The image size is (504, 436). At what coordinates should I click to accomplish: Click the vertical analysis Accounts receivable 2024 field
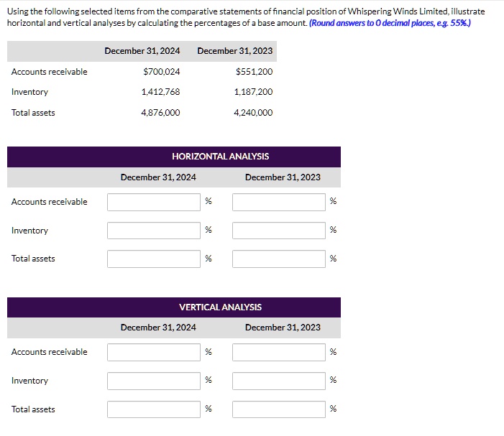(154, 352)
